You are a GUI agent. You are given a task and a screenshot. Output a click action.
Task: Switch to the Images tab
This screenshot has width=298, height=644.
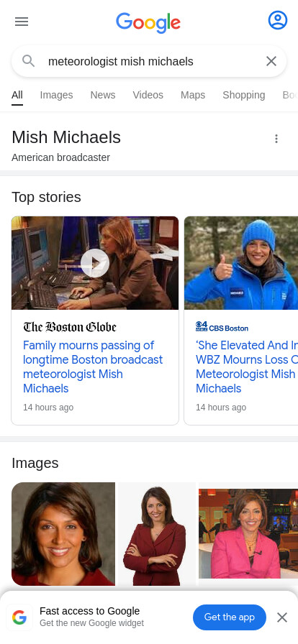coord(56,95)
